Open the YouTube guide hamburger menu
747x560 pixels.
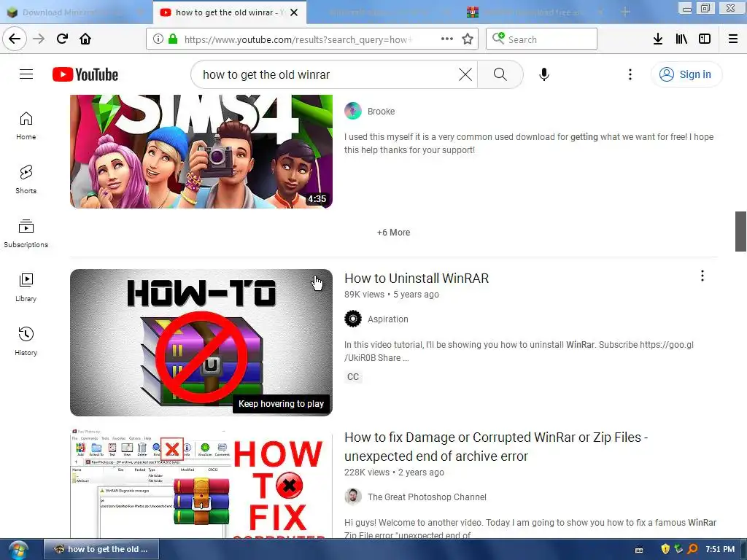pos(26,74)
